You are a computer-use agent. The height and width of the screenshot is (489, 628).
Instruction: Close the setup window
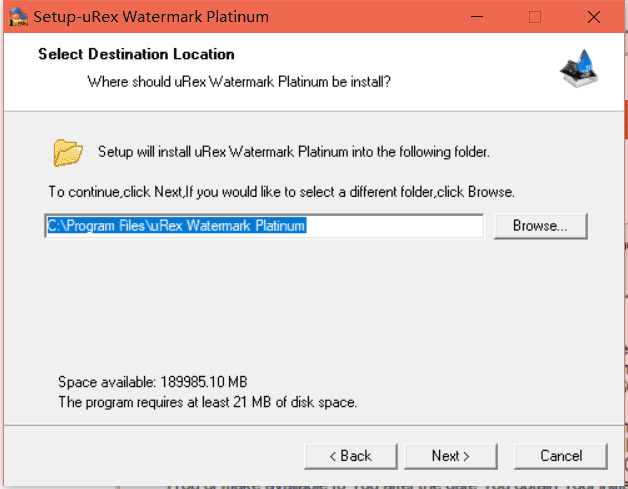pos(594,17)
